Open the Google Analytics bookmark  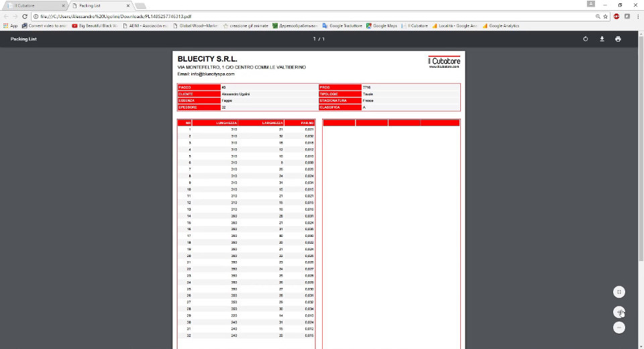[x=500, y=26]
